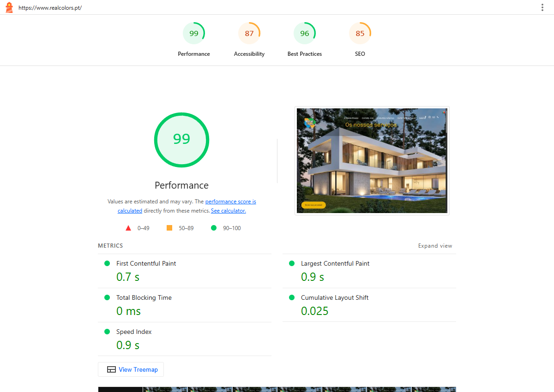This screenshot has height=392, width=554.
Task: Click the METRICS section heading
Action: 110,246
